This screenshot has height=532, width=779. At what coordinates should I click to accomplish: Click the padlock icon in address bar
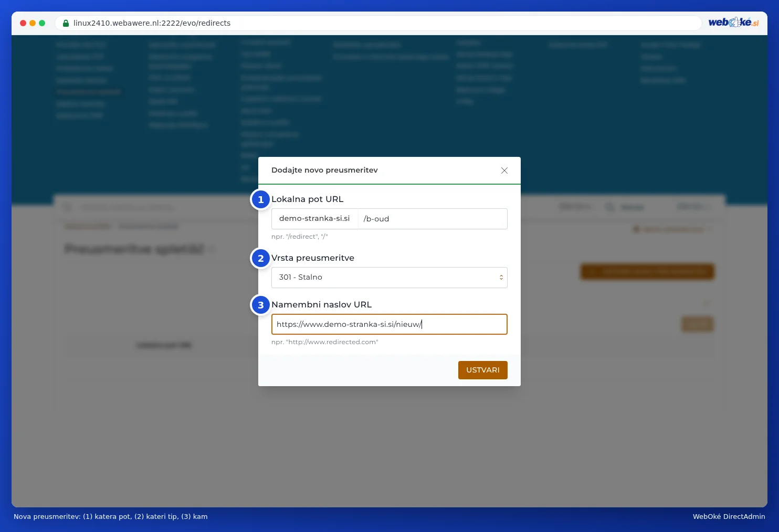point(66,23)
